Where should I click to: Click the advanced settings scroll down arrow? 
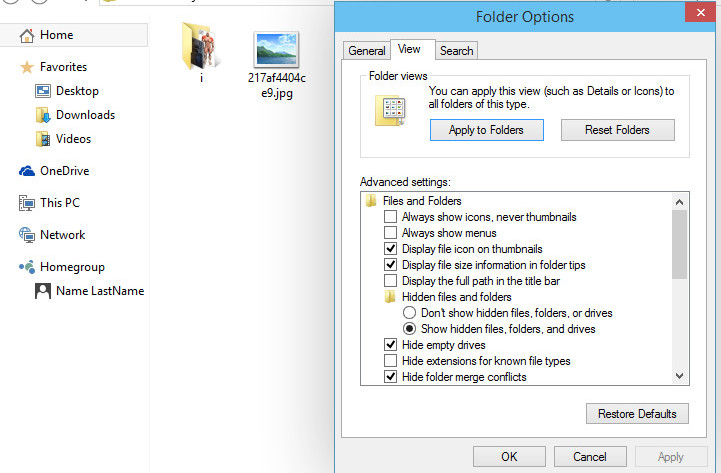pos(679,376)
